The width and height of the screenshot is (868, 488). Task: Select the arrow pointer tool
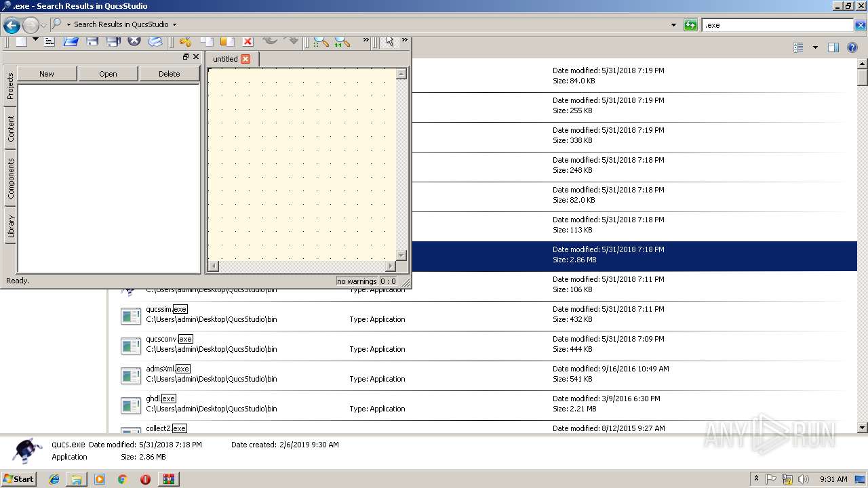pos(390,41)
